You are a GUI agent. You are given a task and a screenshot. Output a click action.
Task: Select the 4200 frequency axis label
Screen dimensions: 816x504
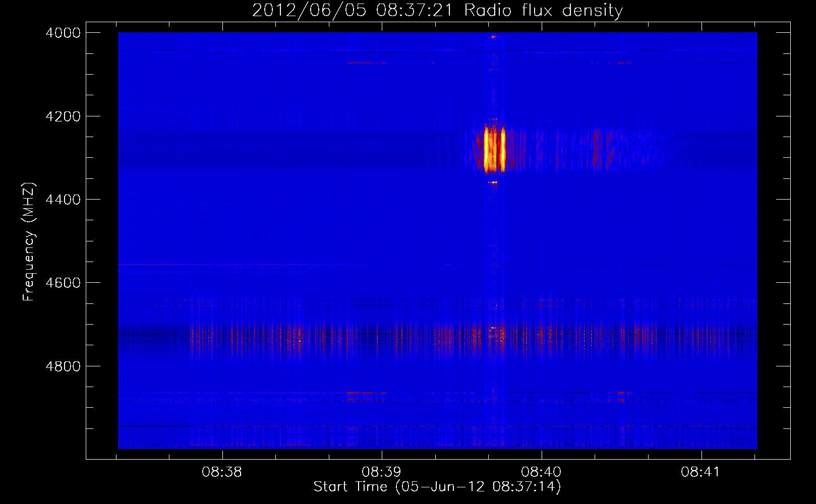pos(63,116)
